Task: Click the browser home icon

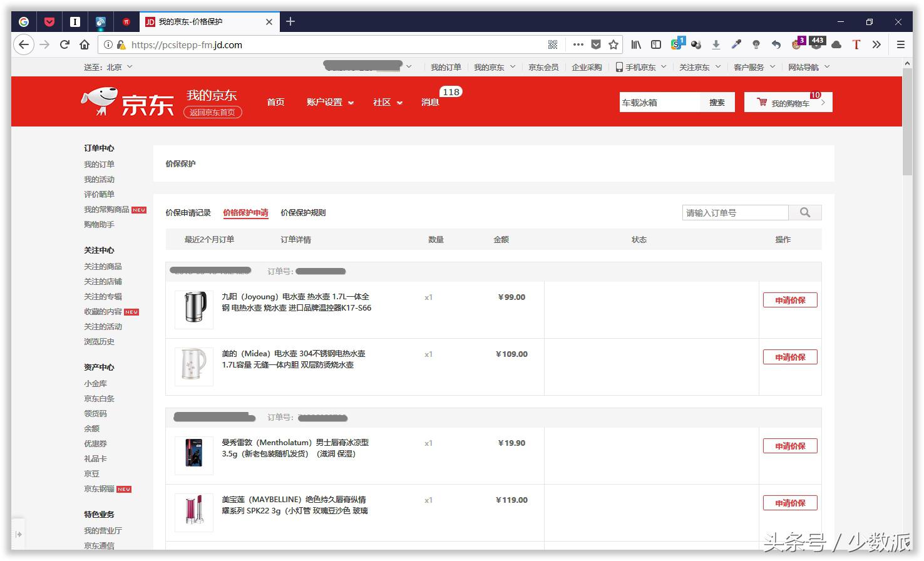Action: 85,44
